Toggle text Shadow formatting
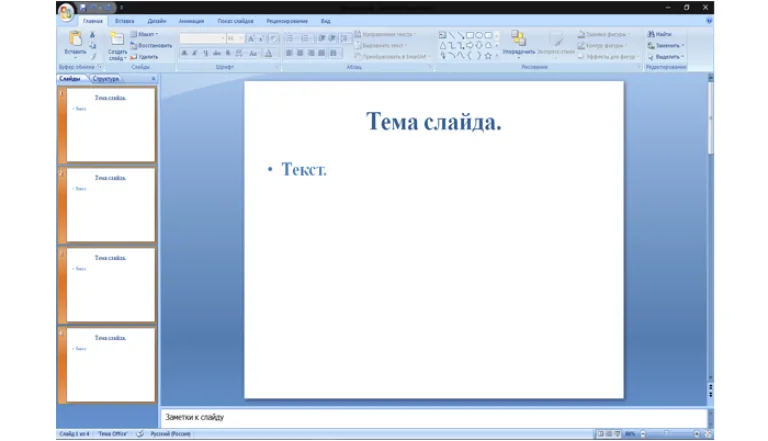The image size is (768, 441). tap(228, 53)
